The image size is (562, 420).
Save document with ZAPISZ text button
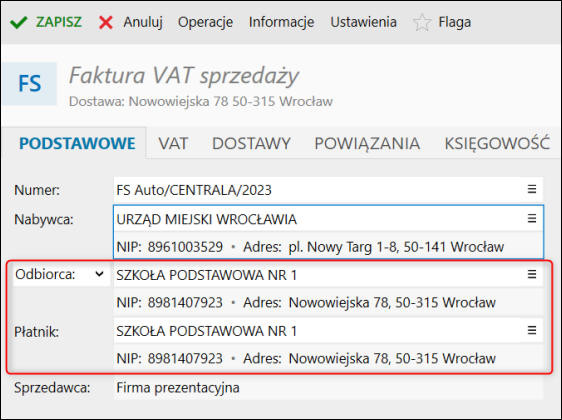click(59, 22)
